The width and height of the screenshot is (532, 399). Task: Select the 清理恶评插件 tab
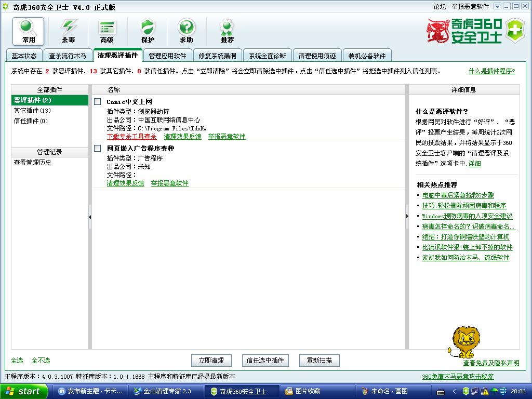click(117, 55)
